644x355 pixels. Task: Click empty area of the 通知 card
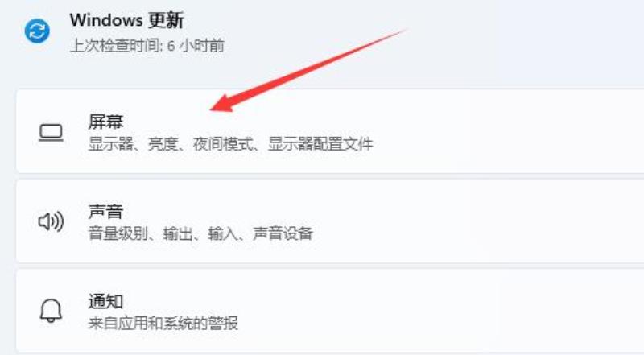[x=473, y=311]
